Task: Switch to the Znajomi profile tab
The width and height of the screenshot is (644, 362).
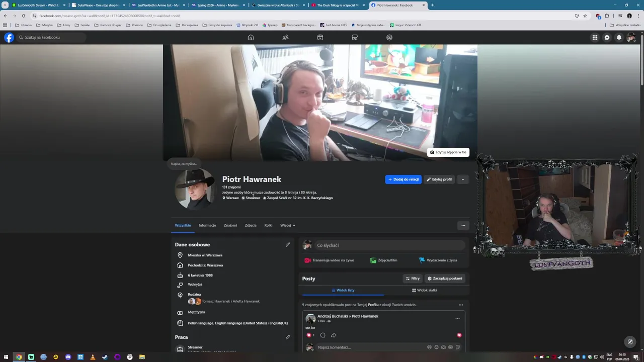Action: point(230,225)
